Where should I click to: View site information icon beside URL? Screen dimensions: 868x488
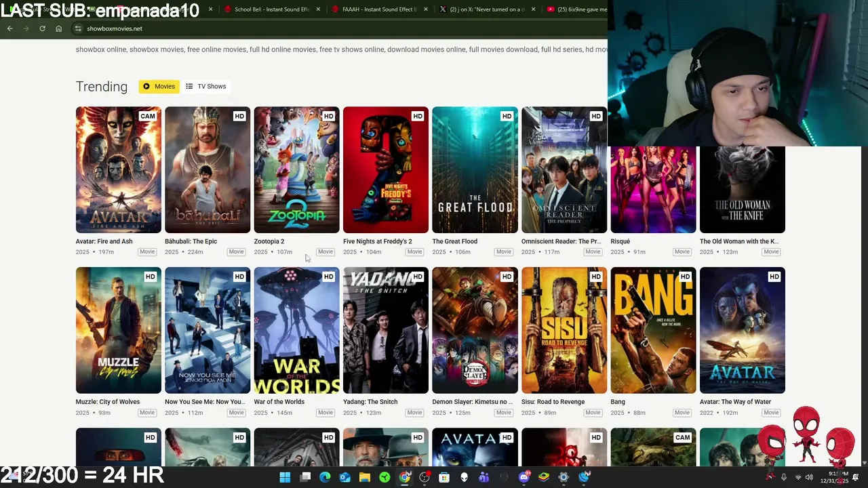click(78, 28)
